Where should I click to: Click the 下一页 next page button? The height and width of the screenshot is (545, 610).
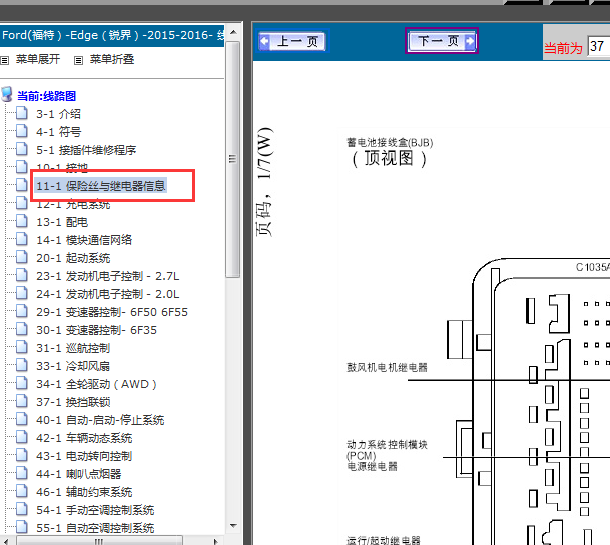pos(442,40)
